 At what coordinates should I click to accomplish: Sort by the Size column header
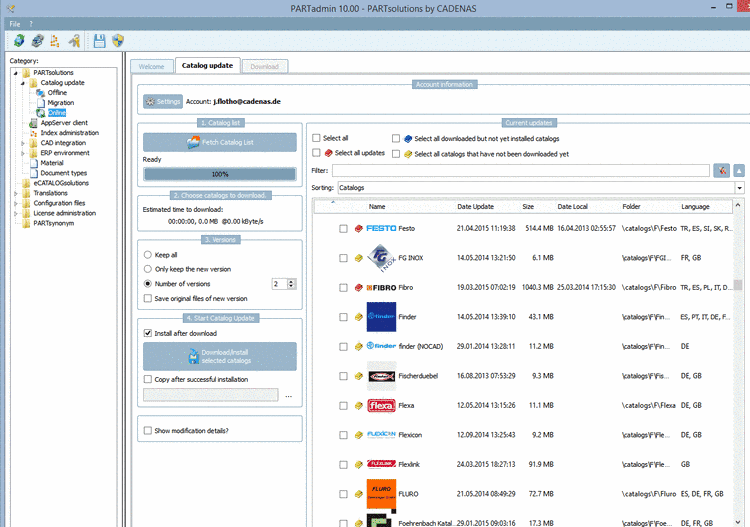[x=528, y=207]
